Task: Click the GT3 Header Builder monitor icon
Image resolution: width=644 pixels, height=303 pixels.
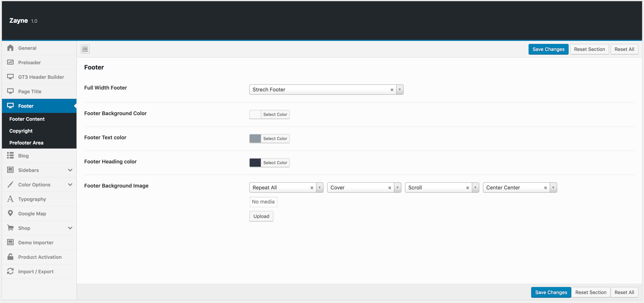Action: 10,77
